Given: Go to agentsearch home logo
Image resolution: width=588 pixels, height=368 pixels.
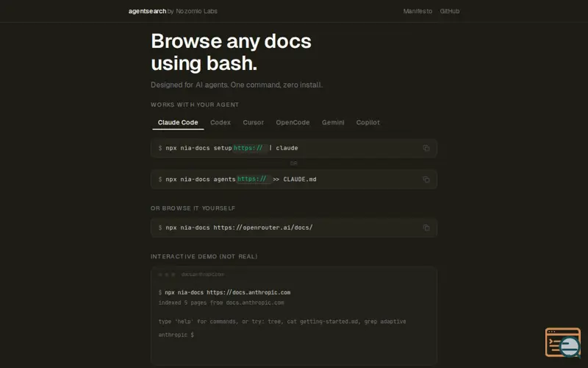Looking at the screenshot, I should (x=148, y=11).
